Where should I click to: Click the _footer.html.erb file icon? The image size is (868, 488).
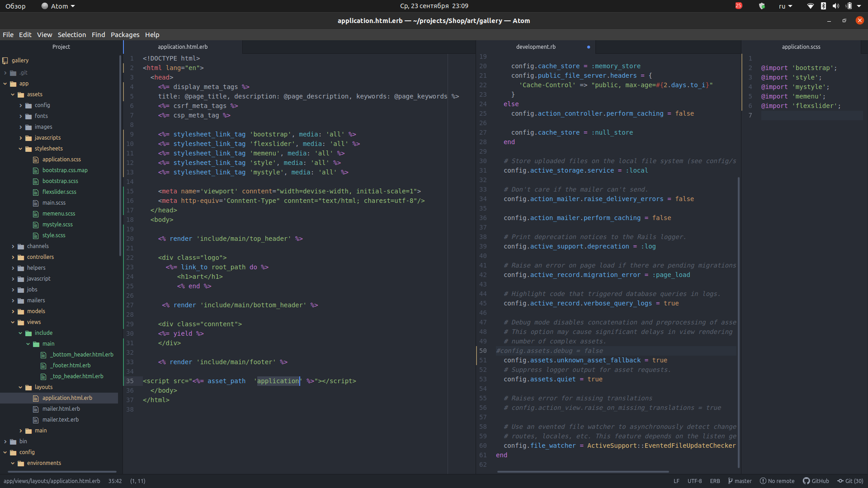point(44,366)
